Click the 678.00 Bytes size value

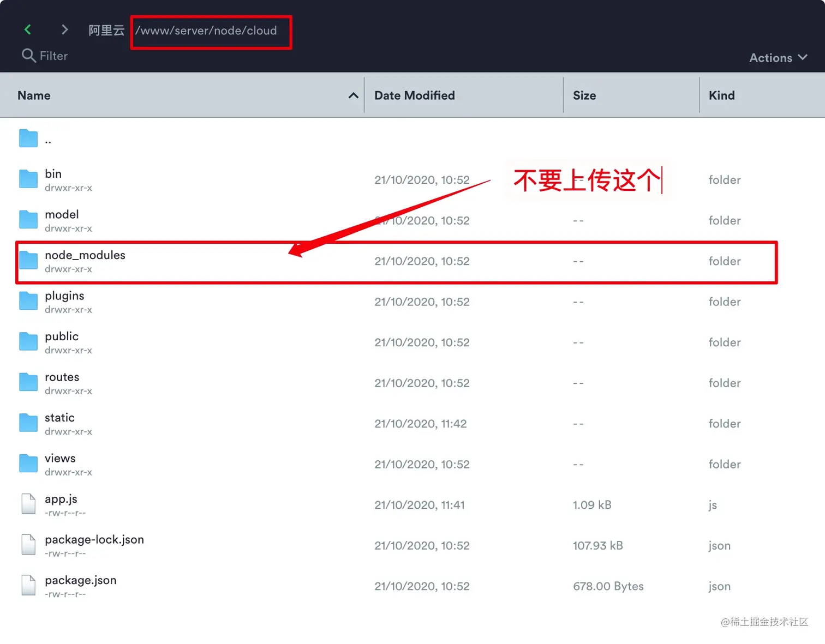[608, 586]
